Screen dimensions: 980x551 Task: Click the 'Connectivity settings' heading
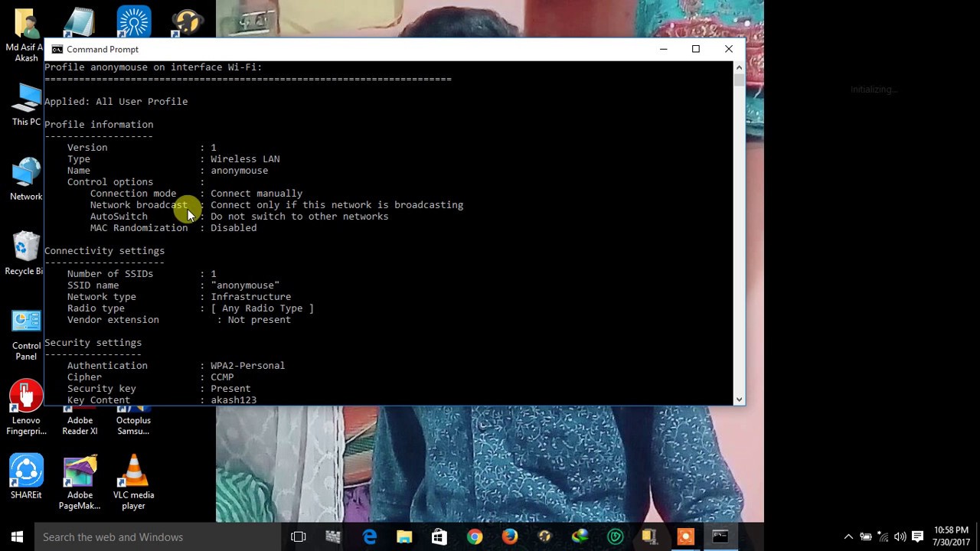pyautogui.click(x=104, y=251)
